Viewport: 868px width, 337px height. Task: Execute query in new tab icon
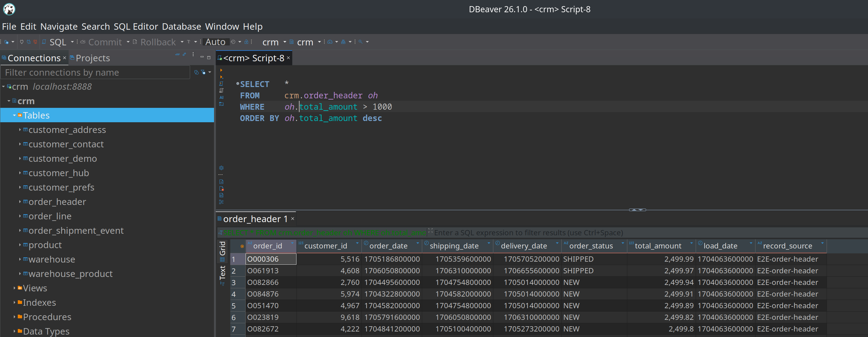(221, 77)
